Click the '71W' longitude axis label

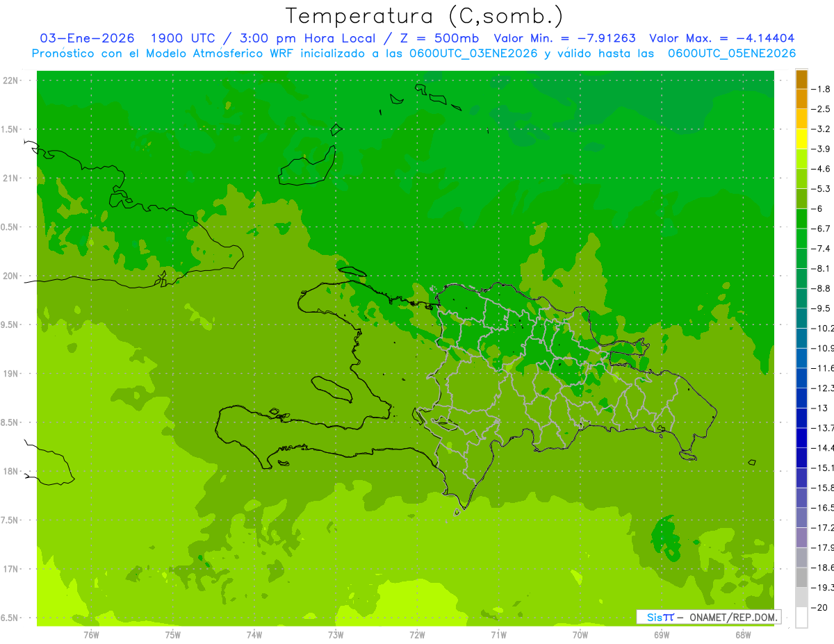pyautogui.click(x=498, y=634)
